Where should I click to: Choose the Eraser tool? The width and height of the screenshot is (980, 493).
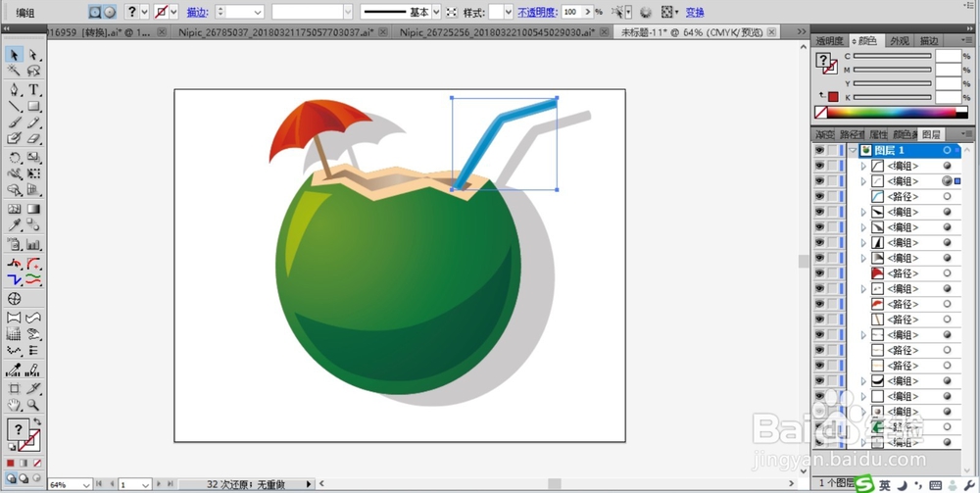(x=33, y=138)
